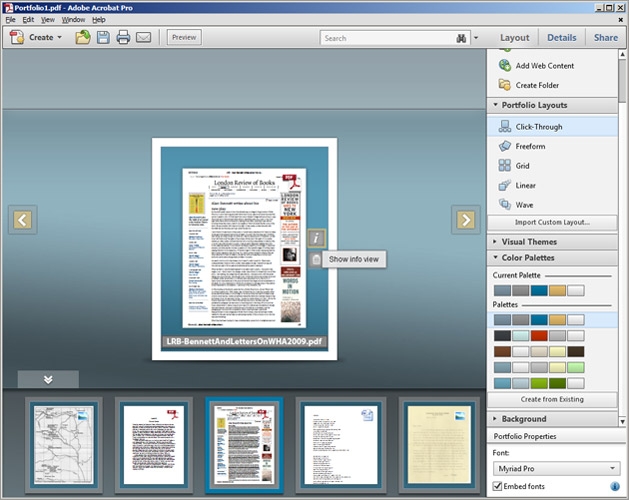Collapse the thumbnail strip with double chevron

click(x=48, y=379)
